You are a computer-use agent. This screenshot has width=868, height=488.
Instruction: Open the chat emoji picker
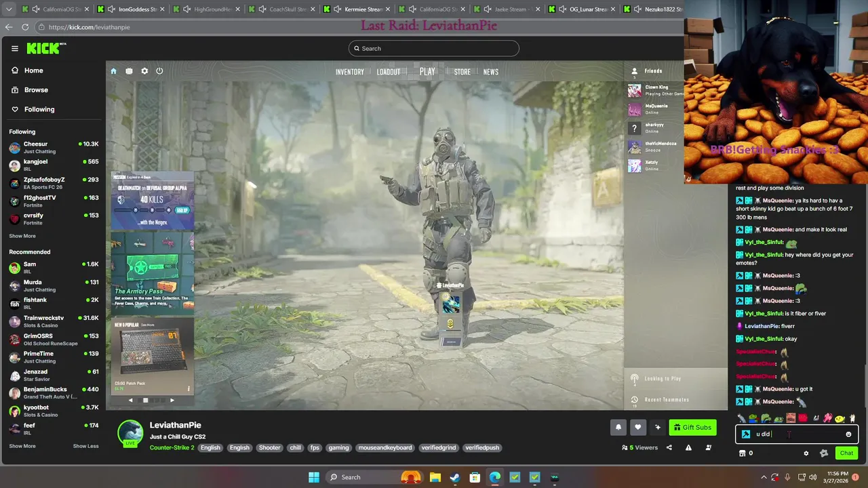tap(848, 434)
